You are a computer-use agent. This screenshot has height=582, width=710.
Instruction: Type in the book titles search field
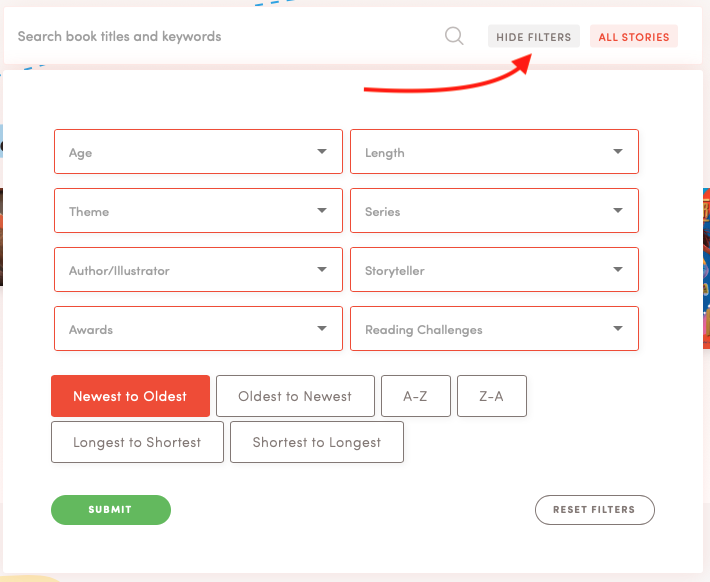220,37
